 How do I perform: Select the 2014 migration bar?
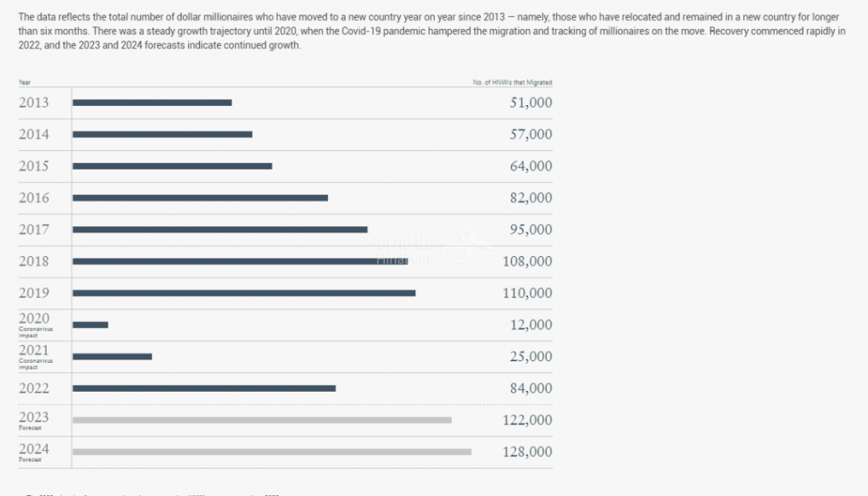(x=162, y=135)
